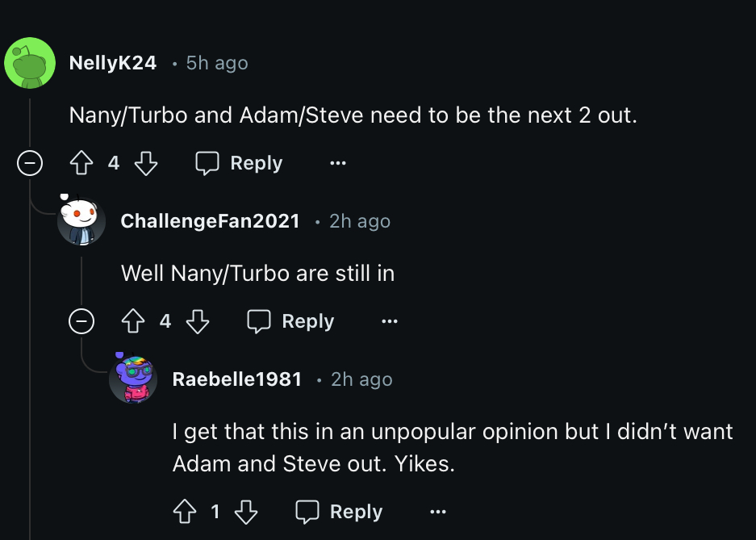Upvote NellyK24's comment
The height and width of the screenshot is (540, 756).
tap(81, 163)
